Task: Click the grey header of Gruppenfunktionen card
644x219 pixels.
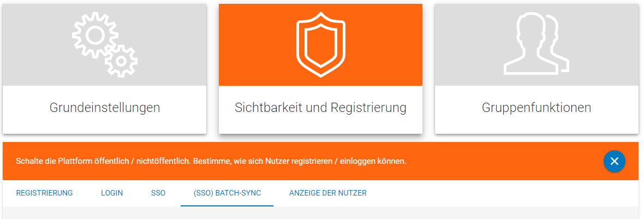Action: tap(536, 45)
